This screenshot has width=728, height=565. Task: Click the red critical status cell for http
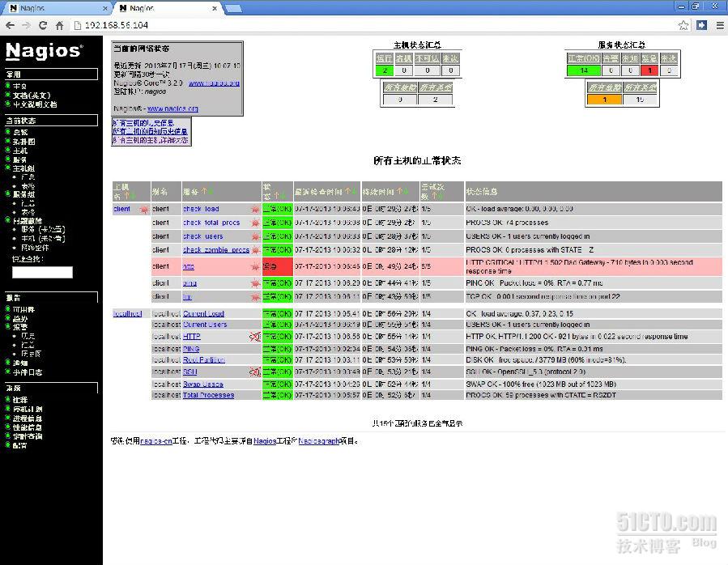(277, 266)
